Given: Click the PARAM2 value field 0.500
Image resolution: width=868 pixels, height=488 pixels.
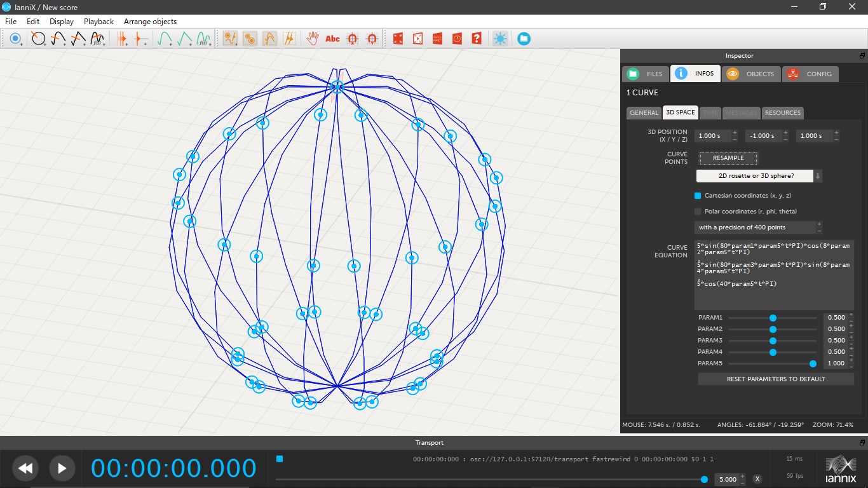Looking at the screenshot, I should click(x=836, y=329).
